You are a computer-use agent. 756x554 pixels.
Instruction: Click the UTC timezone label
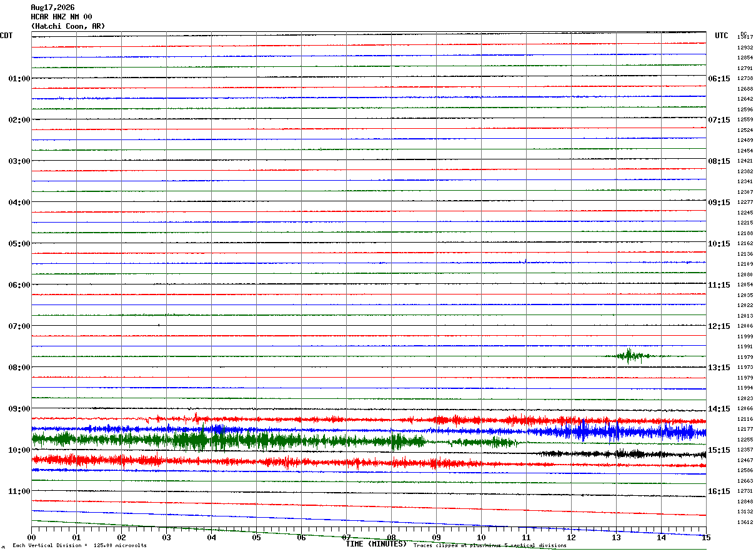722,36
